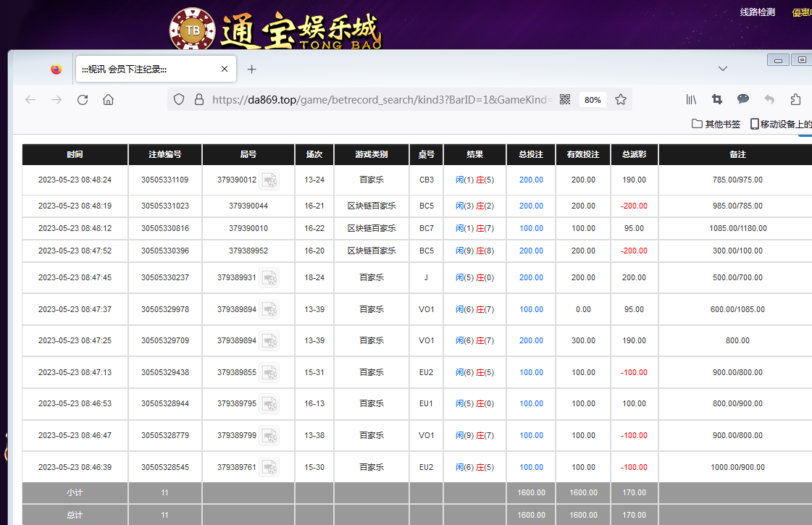Click the screenshot crop tool icon

tap(717, 99)
